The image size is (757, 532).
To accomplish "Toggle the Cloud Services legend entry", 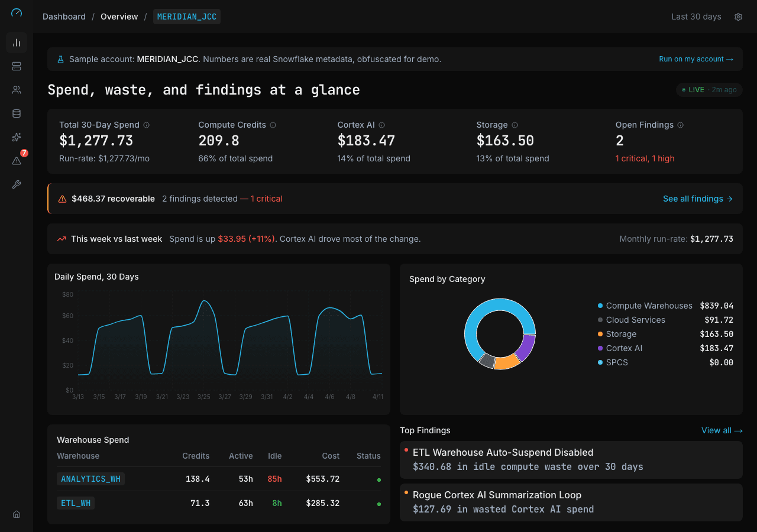I will 635,320.
